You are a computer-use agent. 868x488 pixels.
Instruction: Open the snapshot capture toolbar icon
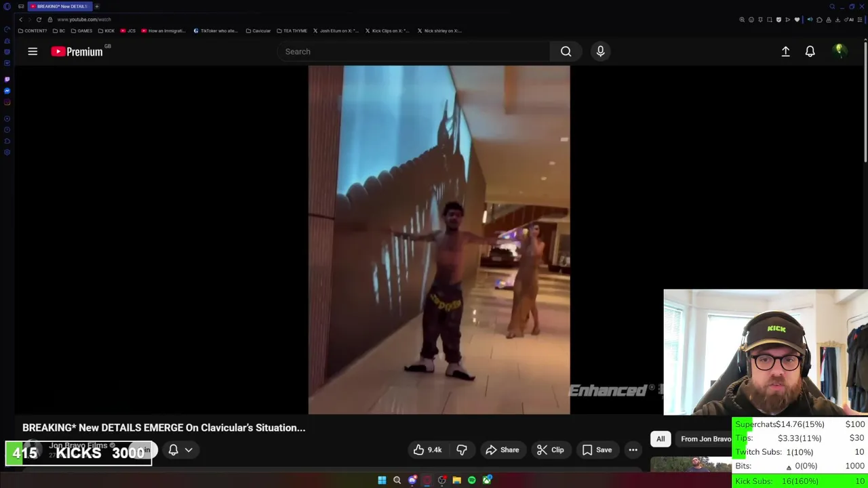tap(770, 20)
